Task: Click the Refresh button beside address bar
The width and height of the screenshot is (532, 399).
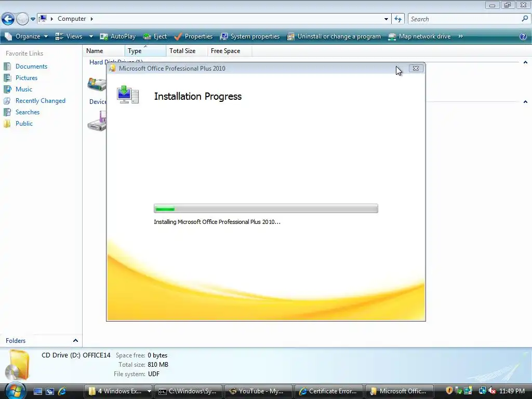Action: [x=398, y=19]
